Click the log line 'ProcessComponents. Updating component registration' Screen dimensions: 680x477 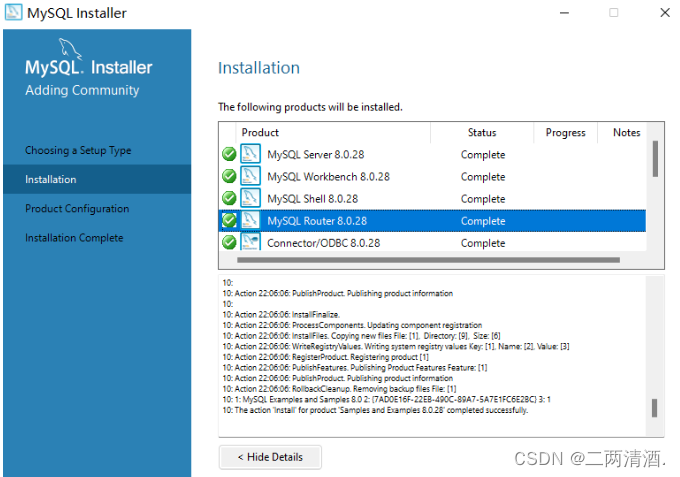[x=352, y=325]
